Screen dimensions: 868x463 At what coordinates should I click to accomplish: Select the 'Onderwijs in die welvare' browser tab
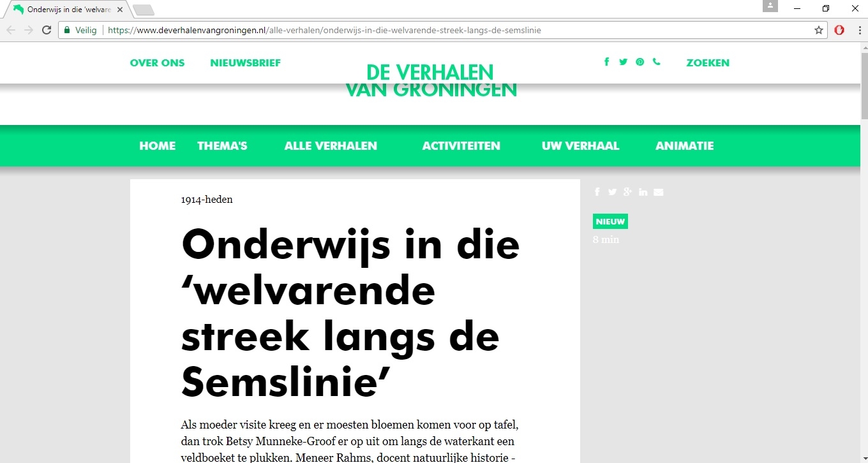[67, 10]
